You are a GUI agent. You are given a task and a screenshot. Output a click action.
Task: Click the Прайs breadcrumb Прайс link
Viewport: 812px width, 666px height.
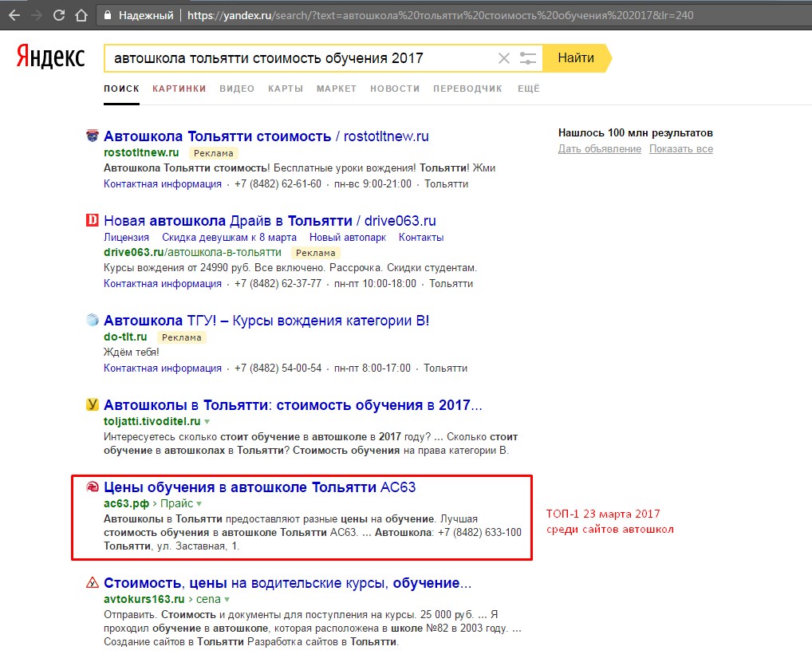click(x=176, y=503)
